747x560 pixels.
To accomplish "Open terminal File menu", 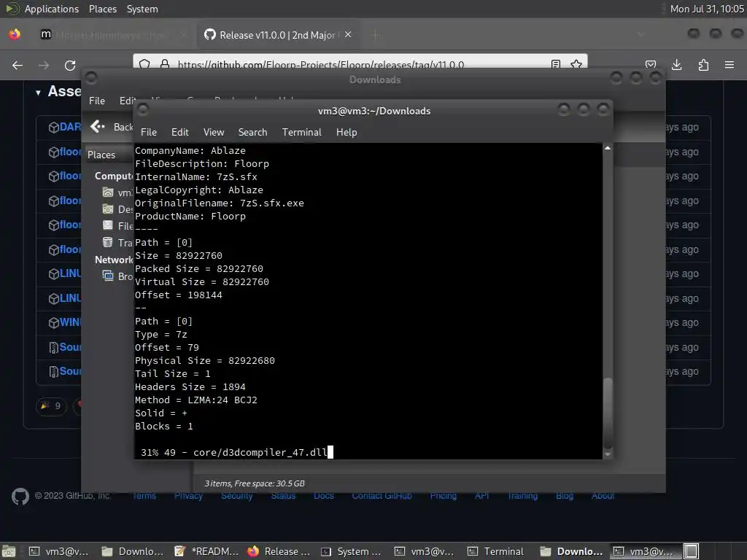I will [149, 133].
